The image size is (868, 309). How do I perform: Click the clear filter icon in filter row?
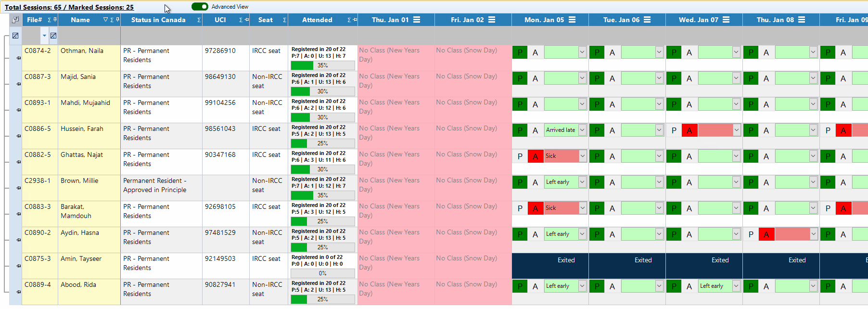(15, 36)
